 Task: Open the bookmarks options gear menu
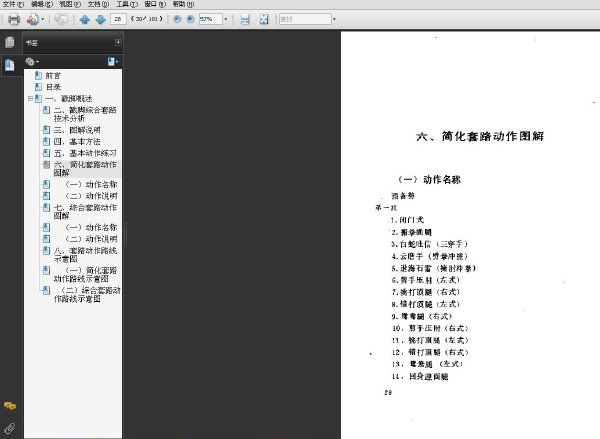[x=32, y=61]
